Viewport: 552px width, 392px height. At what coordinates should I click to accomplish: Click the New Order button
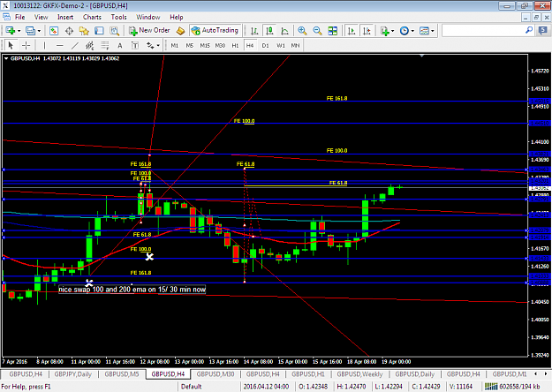tap(149, 31)
